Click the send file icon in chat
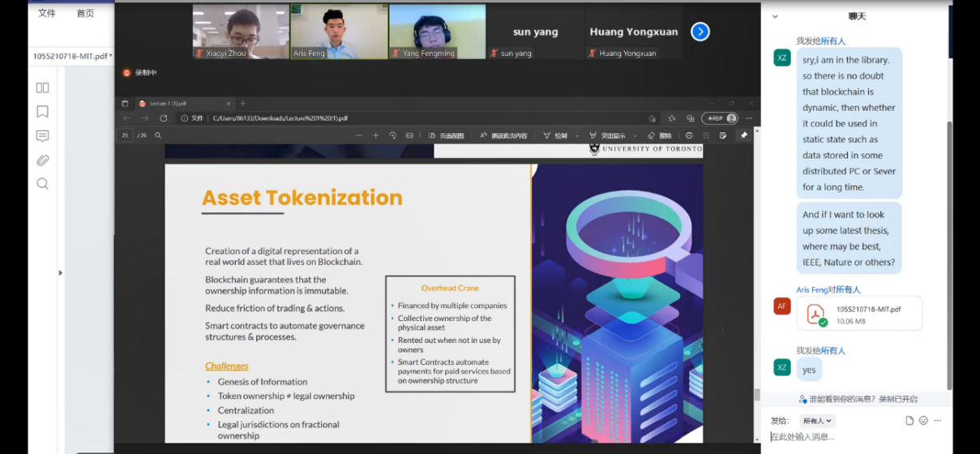 click(x=909, y=421)
